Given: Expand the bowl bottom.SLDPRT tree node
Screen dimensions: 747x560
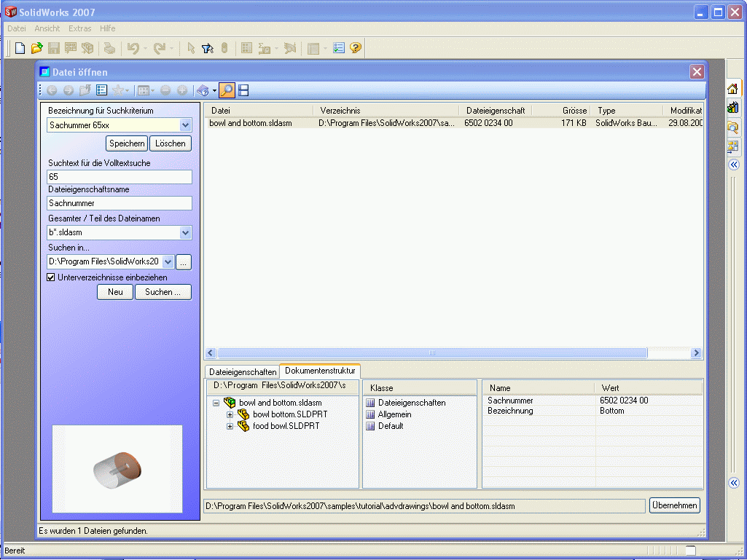Looking at the screenshot, I should [230, 414].
